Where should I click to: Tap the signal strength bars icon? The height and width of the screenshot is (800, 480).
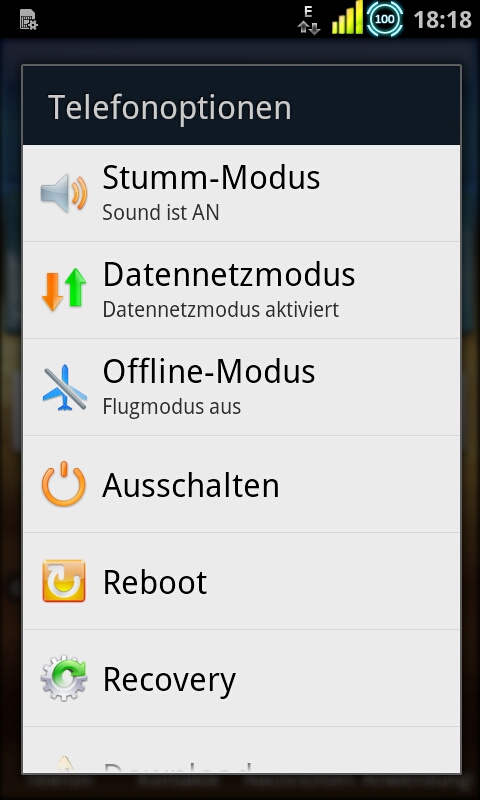point(347,18)
